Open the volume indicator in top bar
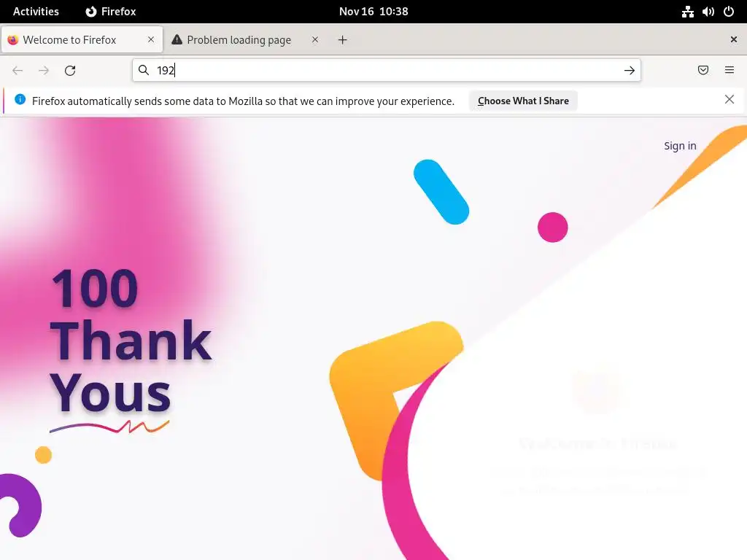 pyautogui.click(x=708, y=12)
